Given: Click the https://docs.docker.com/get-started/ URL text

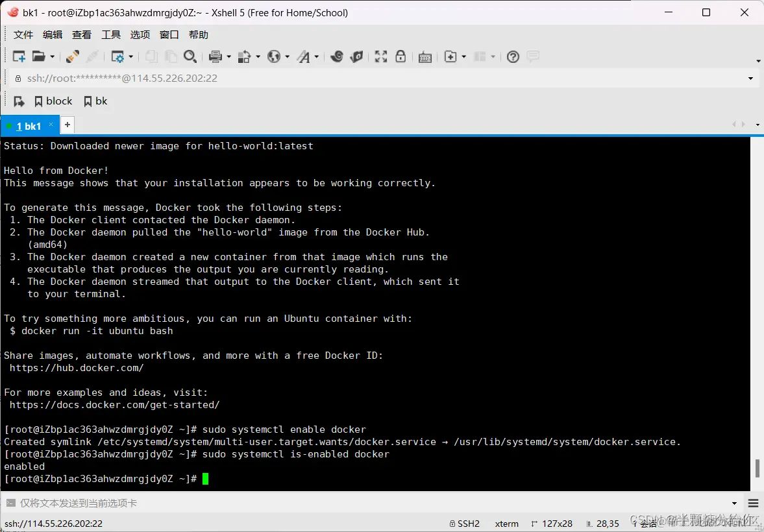Looking at the screenshot, I should pyautogui.click(x=114, y=405).
